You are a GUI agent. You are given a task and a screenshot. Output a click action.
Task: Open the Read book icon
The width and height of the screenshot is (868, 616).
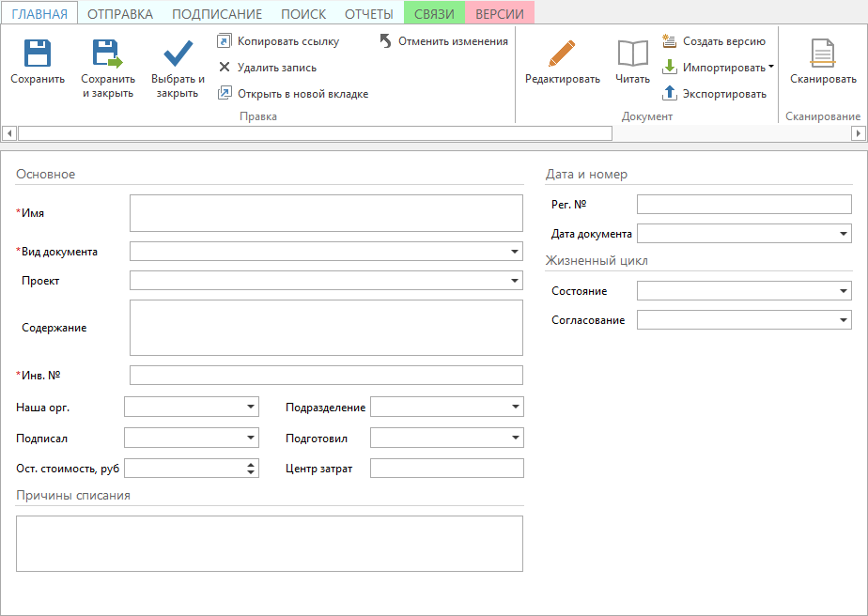[632, 54]
